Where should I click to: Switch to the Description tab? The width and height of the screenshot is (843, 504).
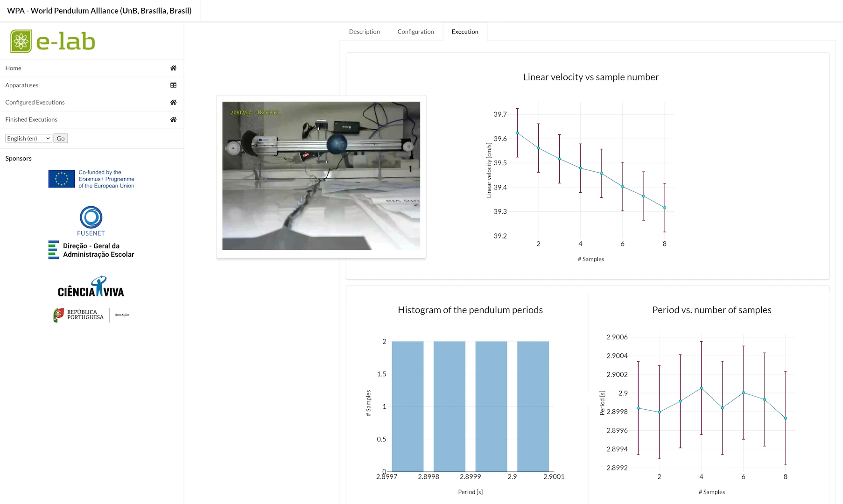coord(364,32)
